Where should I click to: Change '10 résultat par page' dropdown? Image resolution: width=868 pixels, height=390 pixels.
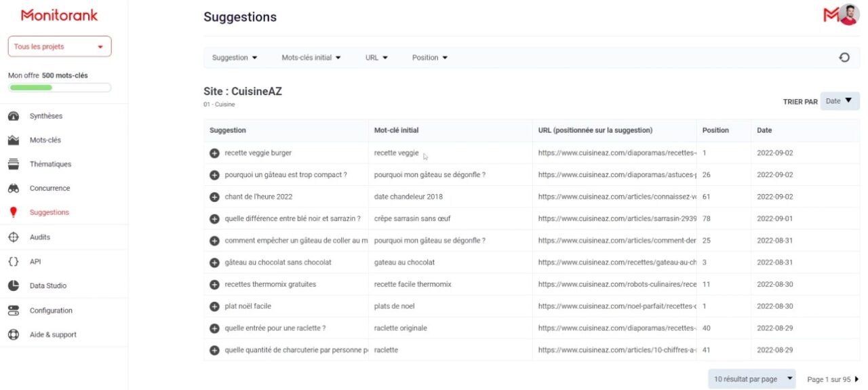(753, 379)
